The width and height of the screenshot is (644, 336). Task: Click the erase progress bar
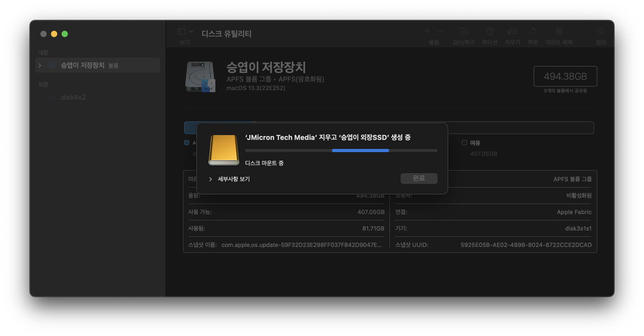pos(341,151)
